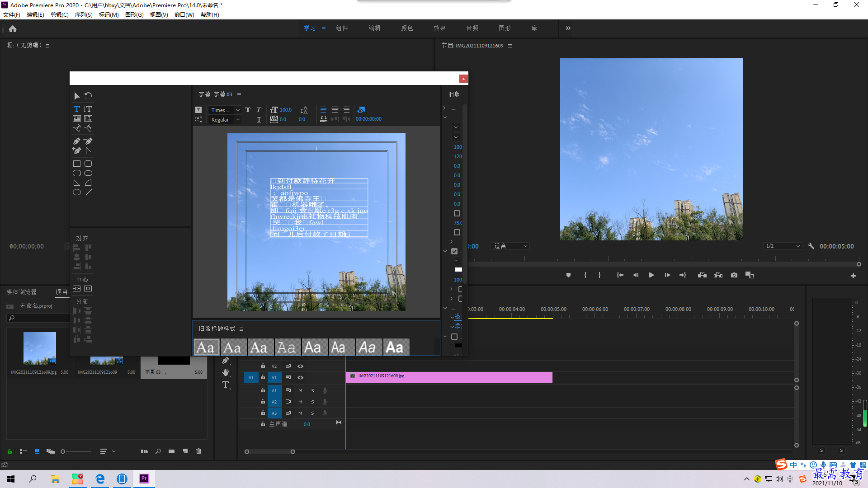868x488 pixels.
Task: Click the Roll/Crawl Options icon
Action: (x=198, y=120)
